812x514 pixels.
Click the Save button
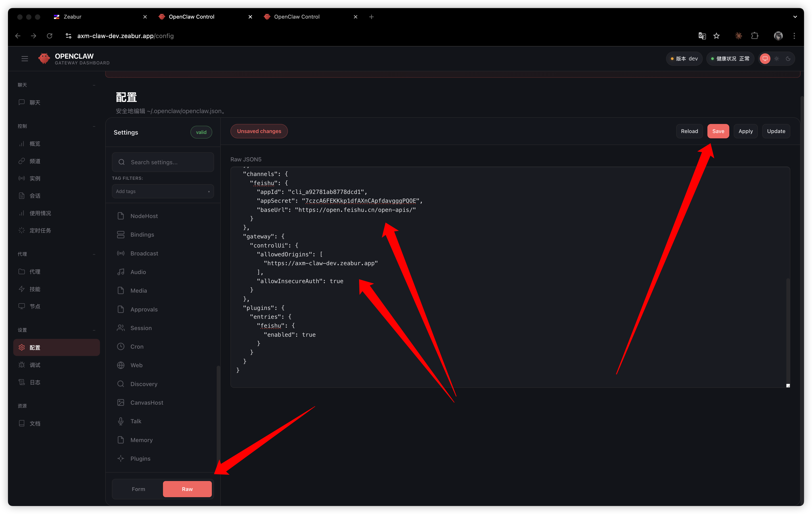718,131
